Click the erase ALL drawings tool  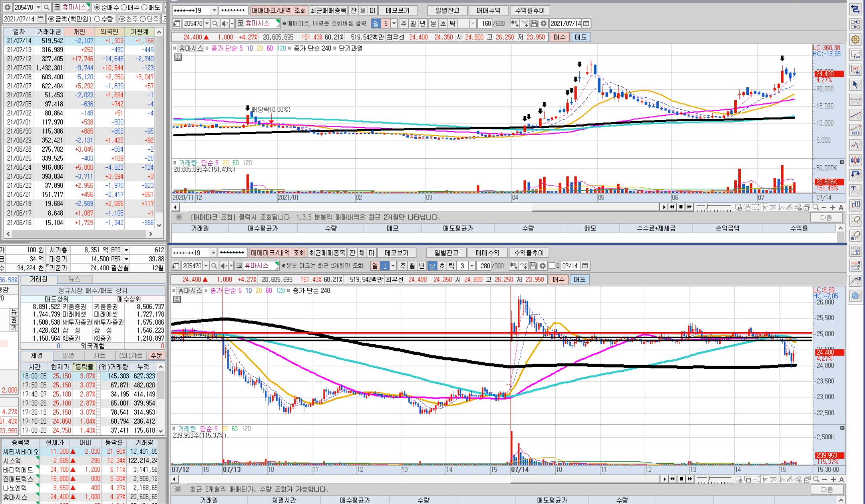tap(855, 235)
